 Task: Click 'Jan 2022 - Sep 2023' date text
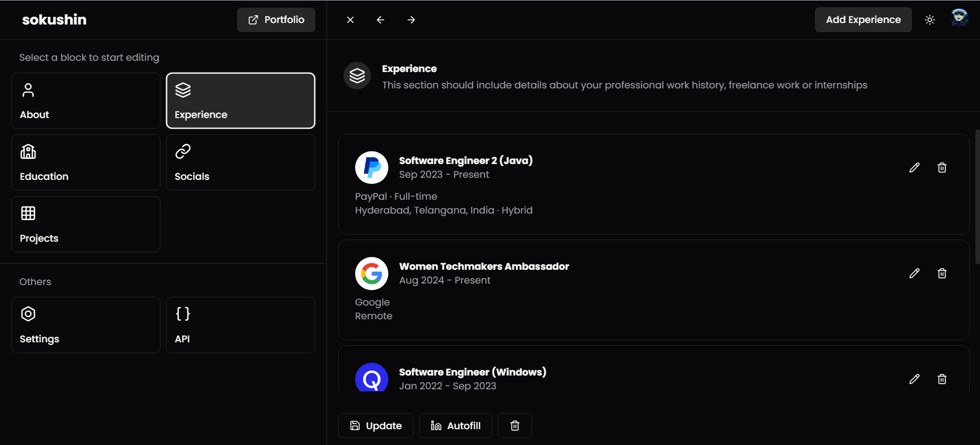[448, 386]
